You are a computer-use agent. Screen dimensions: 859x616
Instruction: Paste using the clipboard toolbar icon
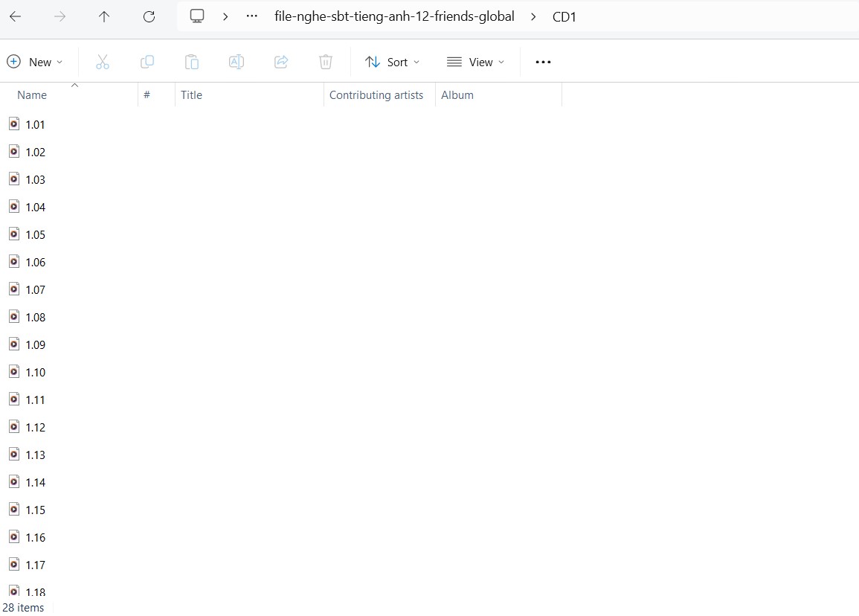(192, 62)
